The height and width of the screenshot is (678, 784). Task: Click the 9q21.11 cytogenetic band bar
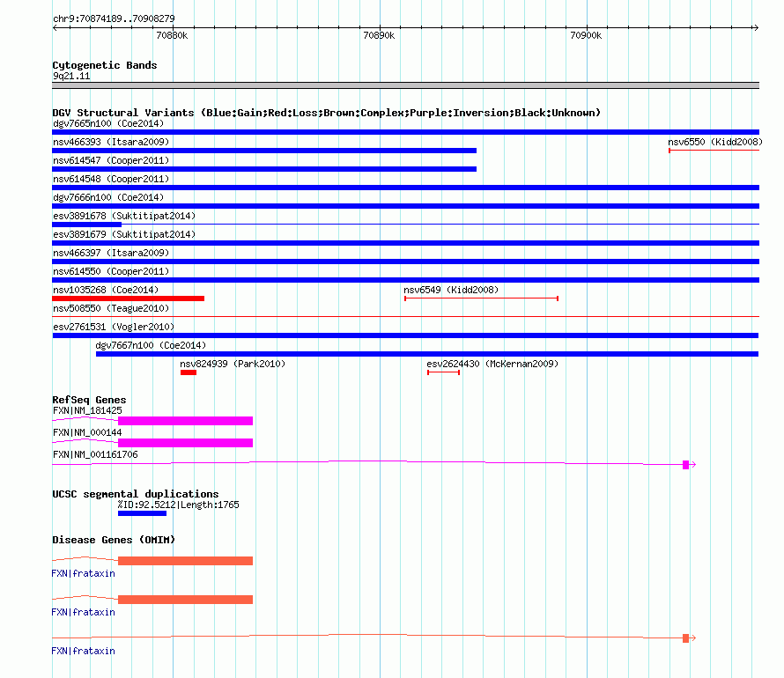[405, 85]
